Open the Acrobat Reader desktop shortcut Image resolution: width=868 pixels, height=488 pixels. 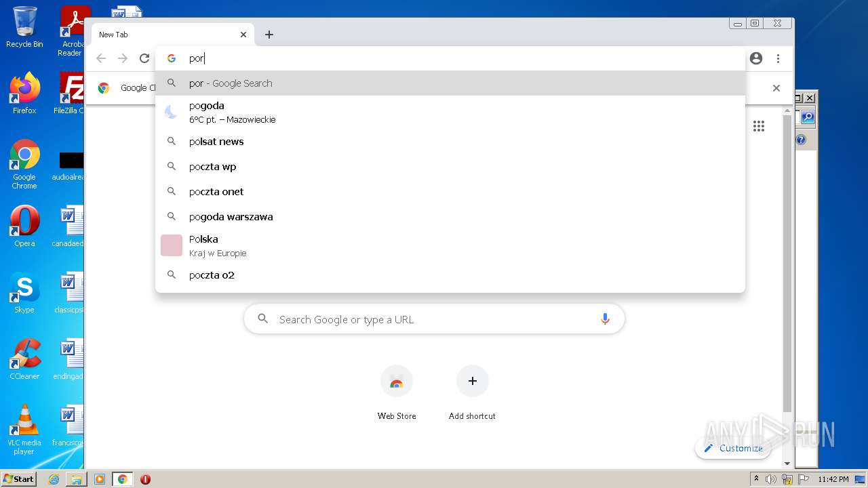(71, 31)
